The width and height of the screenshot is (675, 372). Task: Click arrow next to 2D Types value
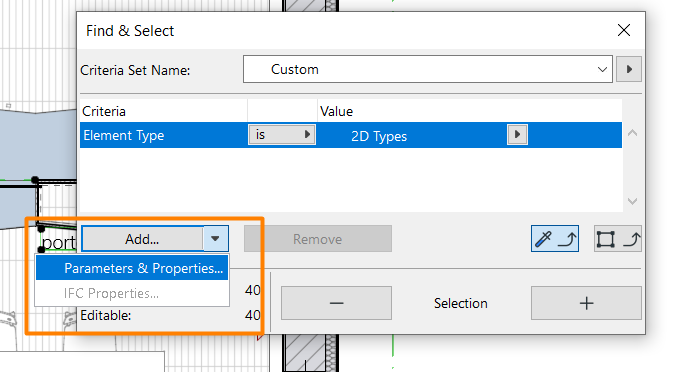coord(517,135)
